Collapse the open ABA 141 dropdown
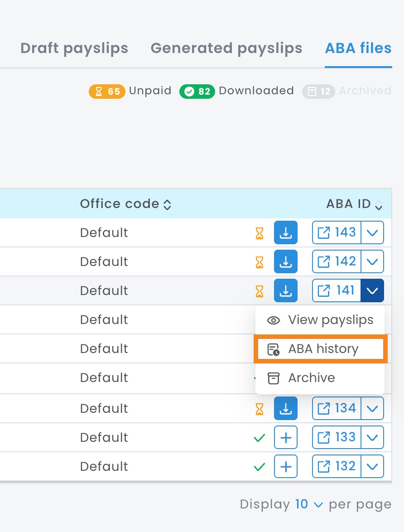The height and width of the screenshot is (532, 404). (372, 291)
